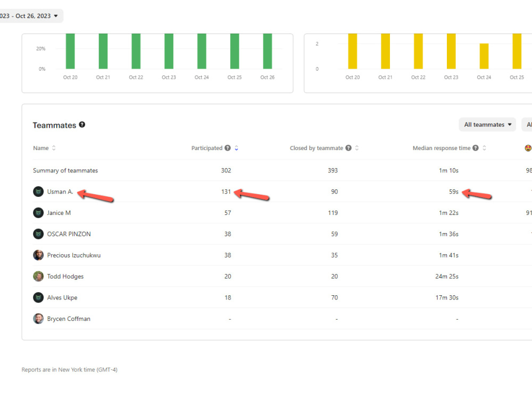Screen dimensions: 532x399
Task: Click Usman A. median response time 59s
Action: 454,192
